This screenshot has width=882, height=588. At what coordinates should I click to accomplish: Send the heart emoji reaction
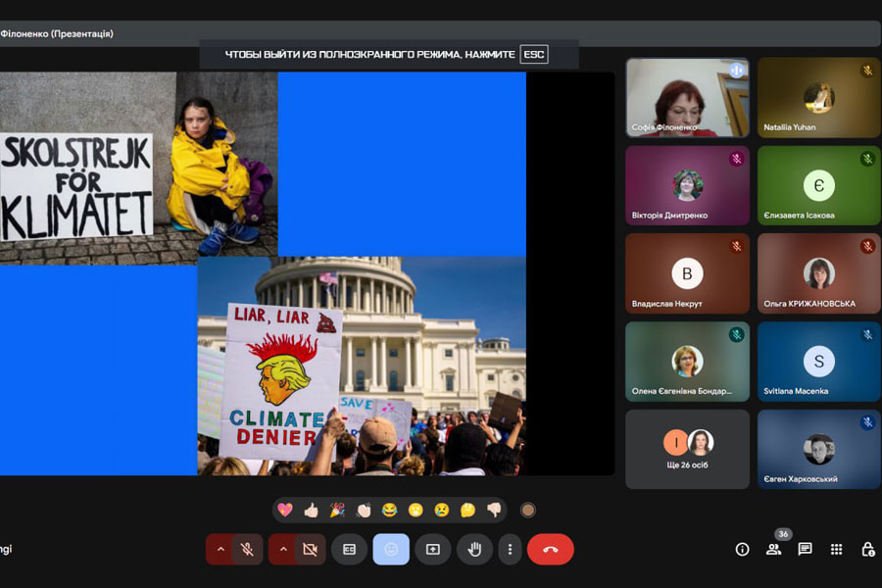pyautogui.click(x=285, y=510)
